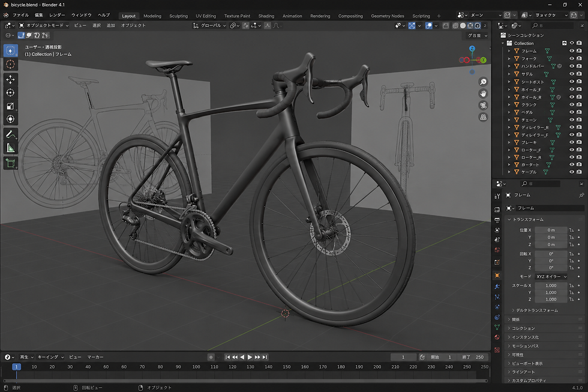Toggle visibility of チェーン object
This screenshot has height=392, width=588.
[571, 119]
